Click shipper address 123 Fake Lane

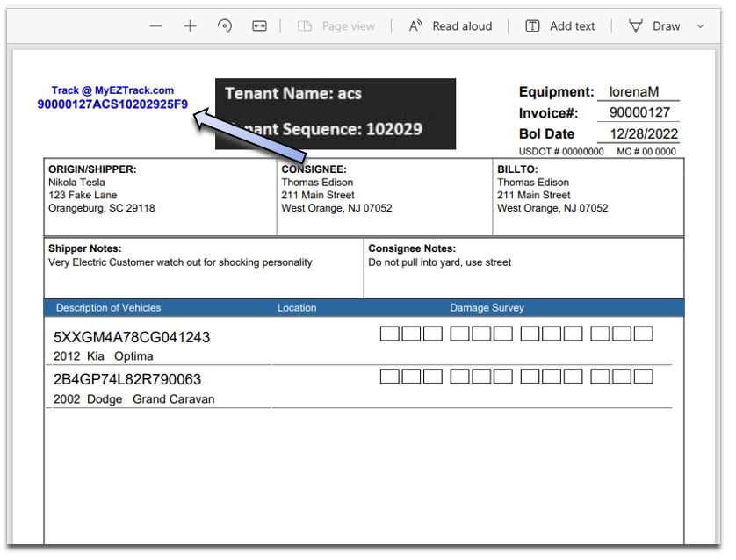(x=83, y=197)
